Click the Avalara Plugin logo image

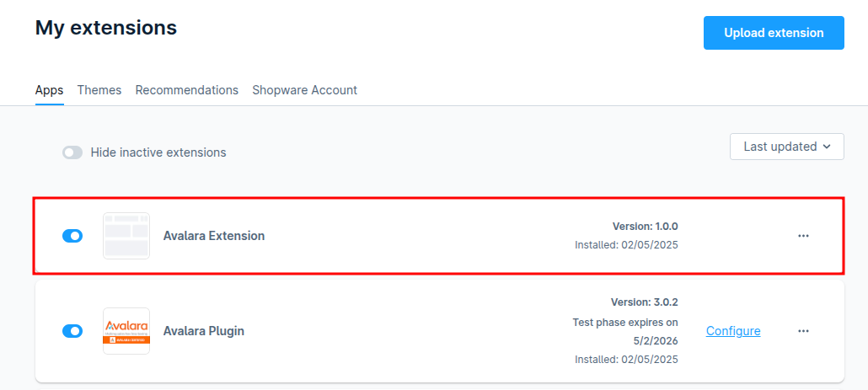(126, 331)
